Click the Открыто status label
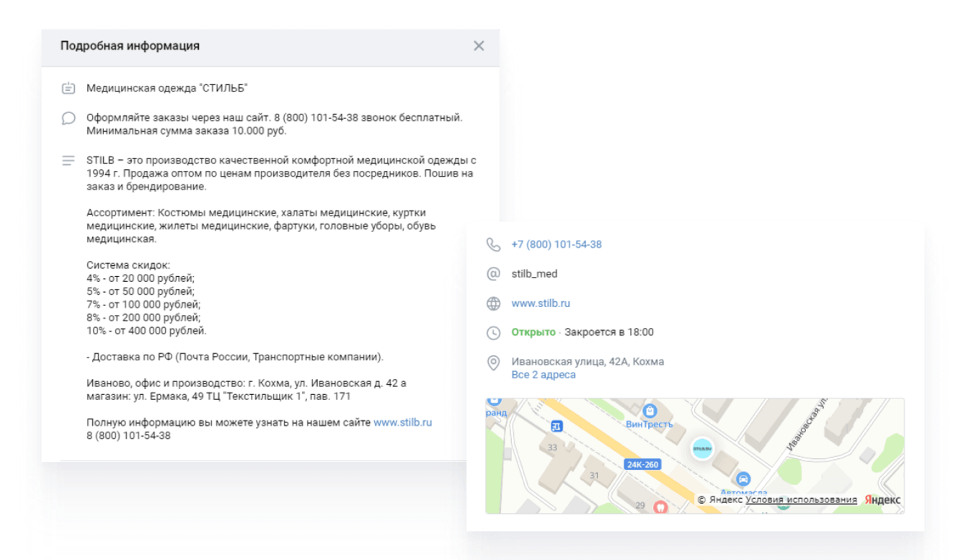The image size is (966, 560). (x=533, y=332)
